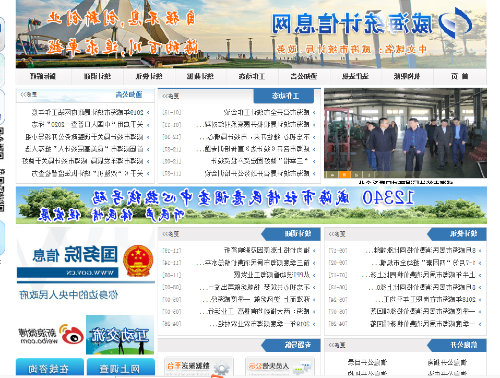Open the gear-icon data reporting platform banner
Screen dimensions: 500x378
(199, 367)
